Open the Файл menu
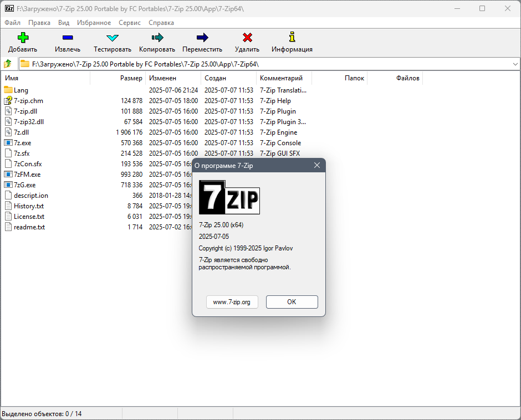 tap(13, 23)
